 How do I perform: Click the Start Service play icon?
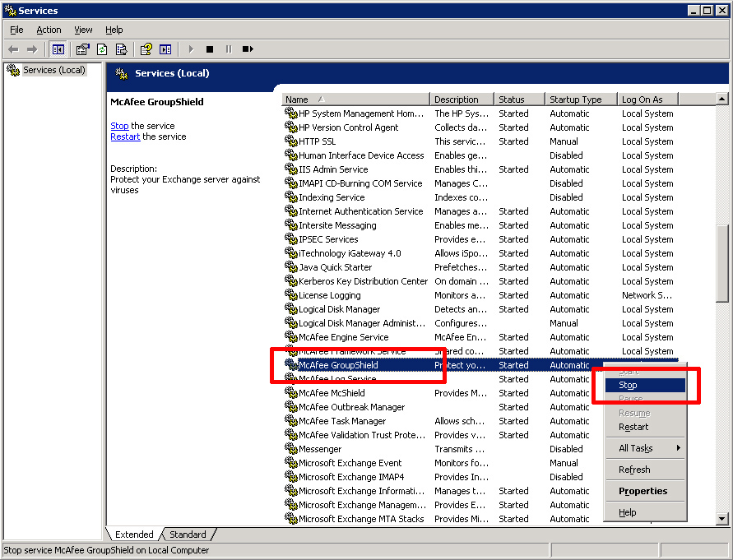191,49
